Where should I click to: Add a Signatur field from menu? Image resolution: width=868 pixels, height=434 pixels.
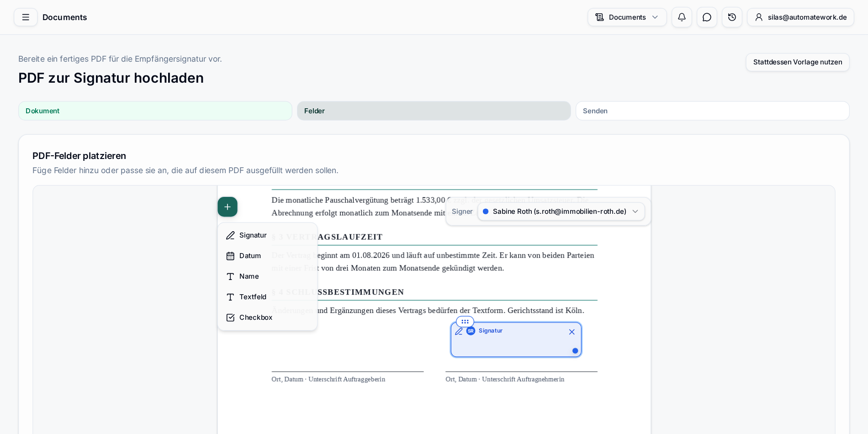point(267,235)
